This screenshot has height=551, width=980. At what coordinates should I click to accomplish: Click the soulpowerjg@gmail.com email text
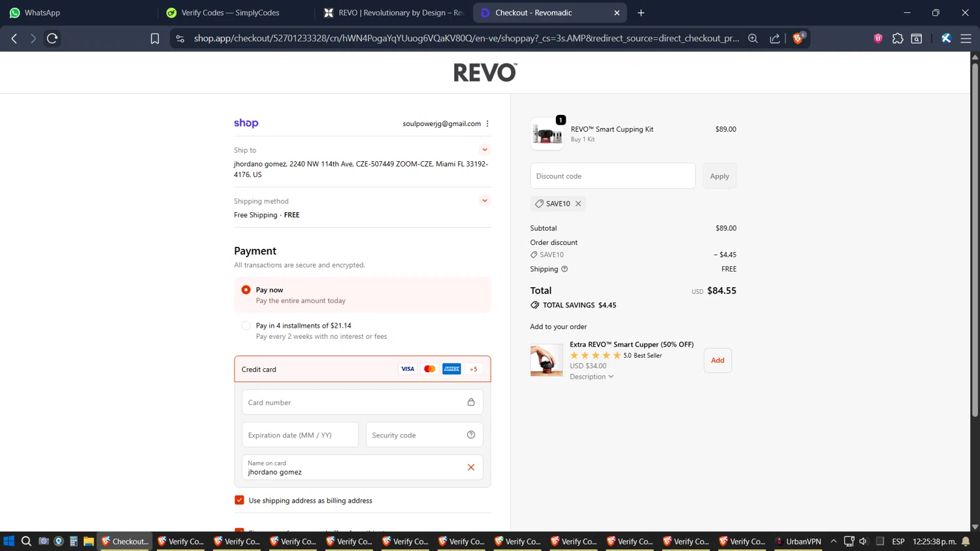click(x=442, y=123)
